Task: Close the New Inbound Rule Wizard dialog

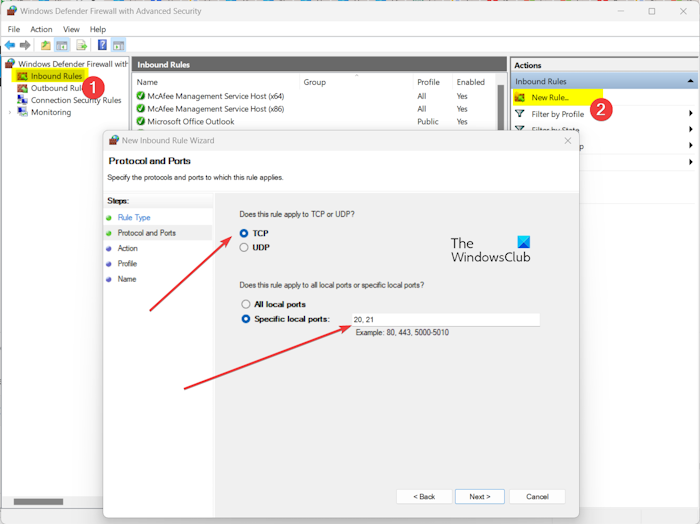Action: (x=567, y=141)
